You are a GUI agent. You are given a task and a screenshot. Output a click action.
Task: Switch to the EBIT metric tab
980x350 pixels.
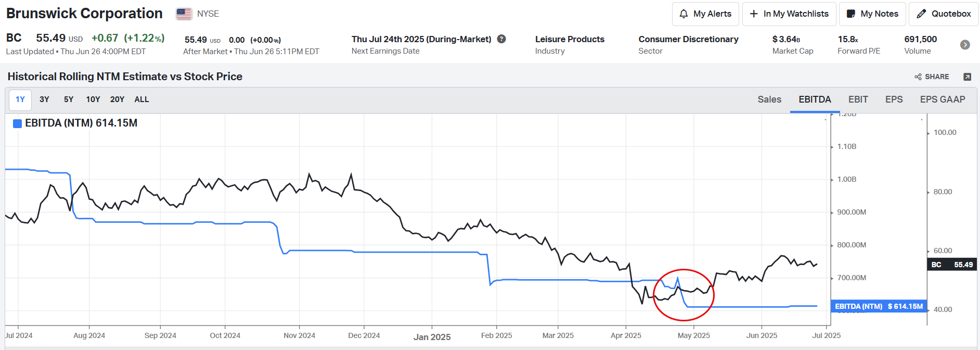pyautogui.click(x=858, y=99)
